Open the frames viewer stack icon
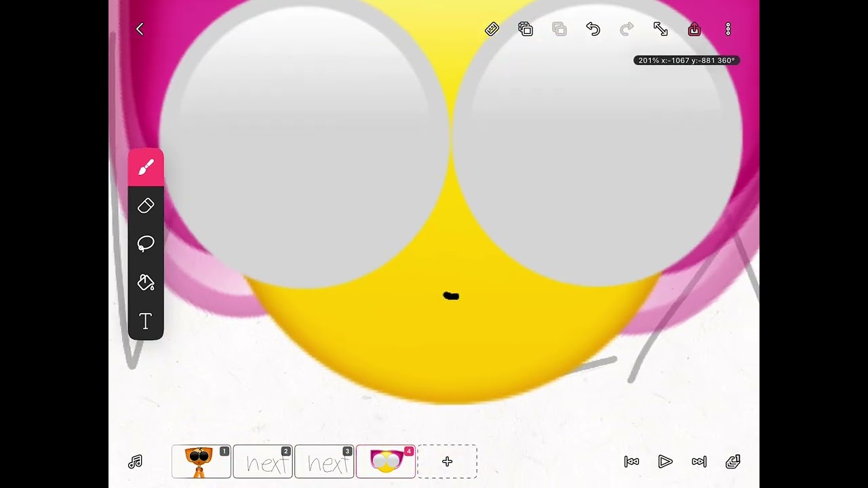Screen dimensions: 868x488 733,462
